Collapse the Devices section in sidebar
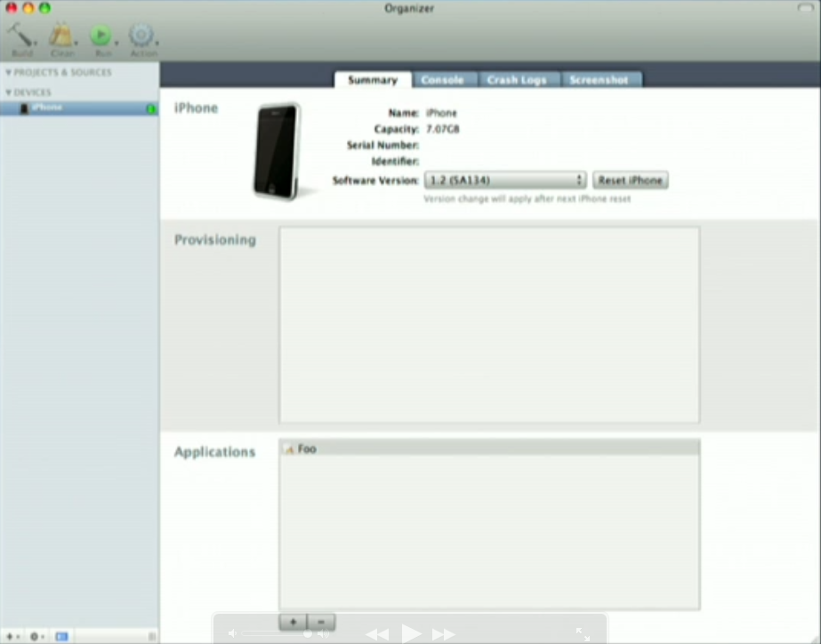 pos(9,93)
